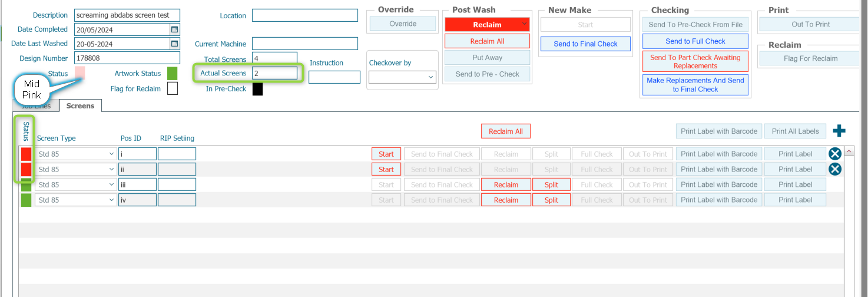Click Send to Pre - Check button

pyautogui.click(x=487, y=74)
